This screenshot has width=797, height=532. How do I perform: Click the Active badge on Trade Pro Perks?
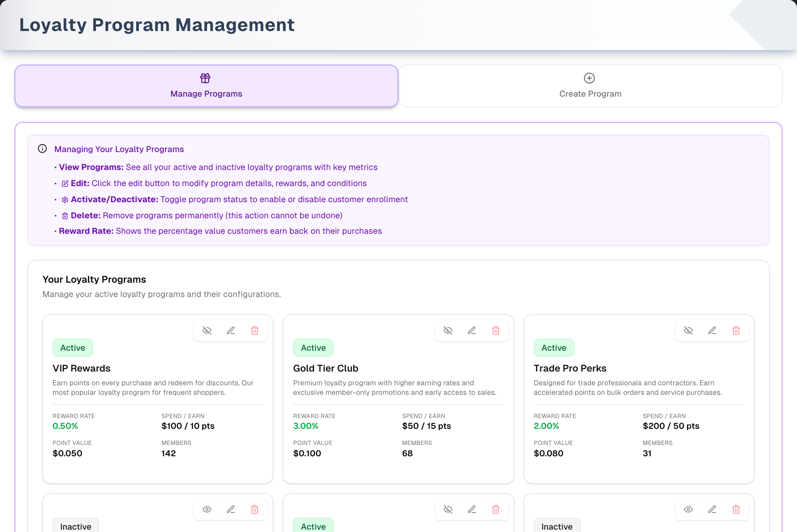click(x=554, y=348)
